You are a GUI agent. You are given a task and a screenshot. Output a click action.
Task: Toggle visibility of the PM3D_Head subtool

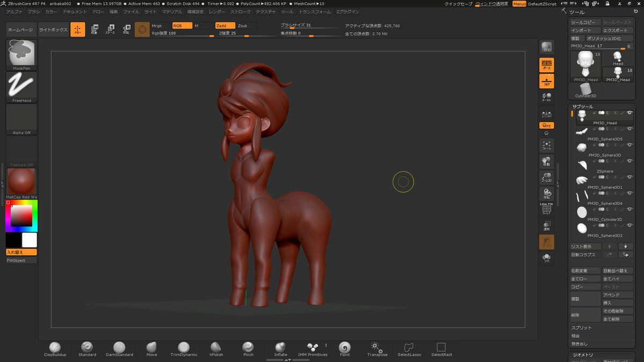630,113
